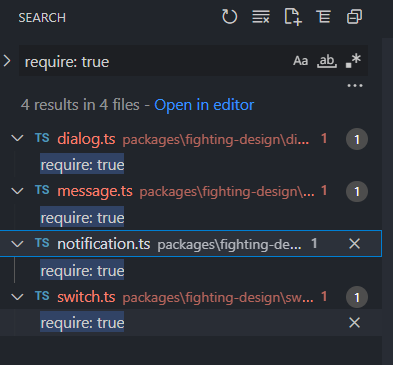Toggle Match Case option

300,61
